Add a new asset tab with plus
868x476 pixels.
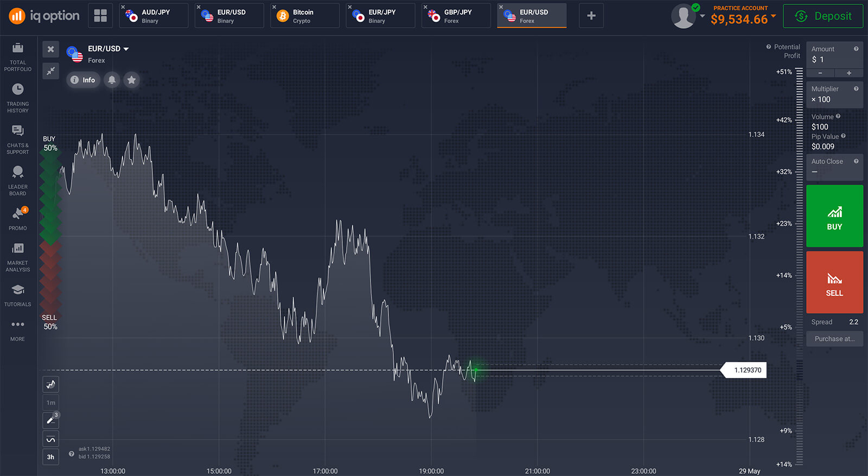click(591, 16)
